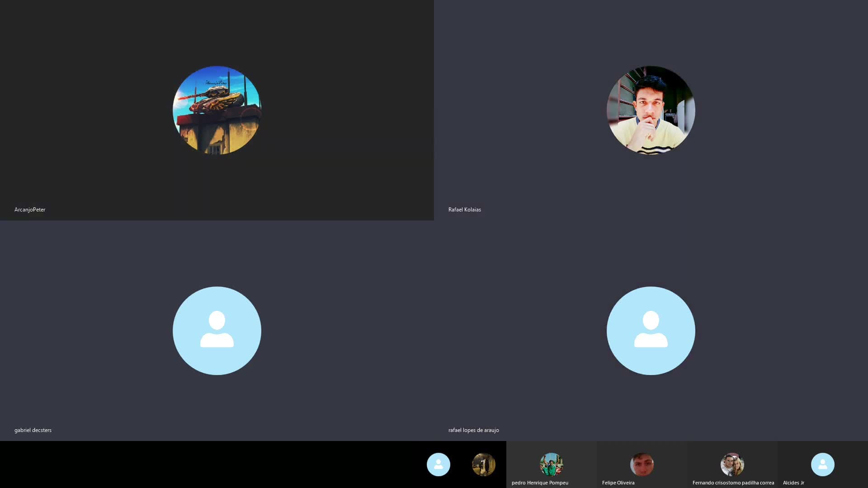Open Felipe Oliveira's avatar thumbnail
The image size is (868, 488).
click(x=642, y=465)
